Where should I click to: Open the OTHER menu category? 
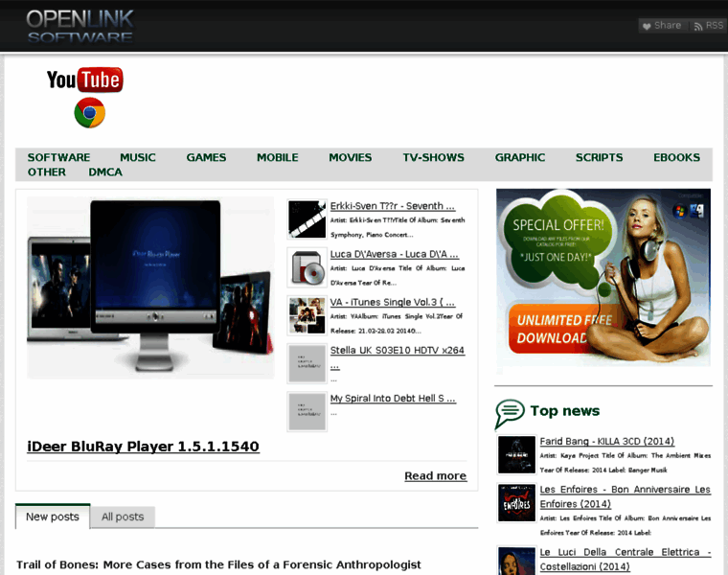[46, 172]
